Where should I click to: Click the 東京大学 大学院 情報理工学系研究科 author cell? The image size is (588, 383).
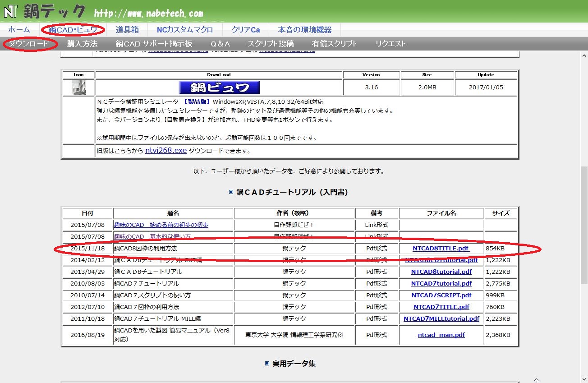tap(294, 335)
